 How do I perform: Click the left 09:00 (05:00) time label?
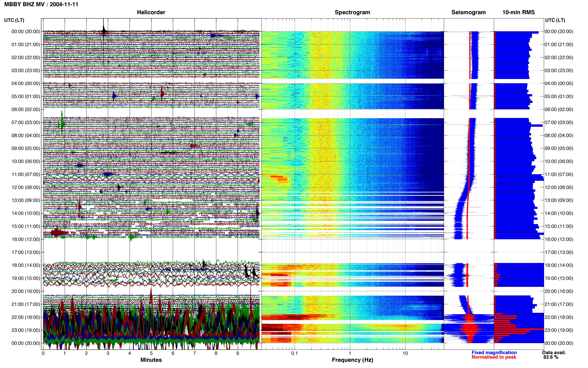click(x=26, y=148)
